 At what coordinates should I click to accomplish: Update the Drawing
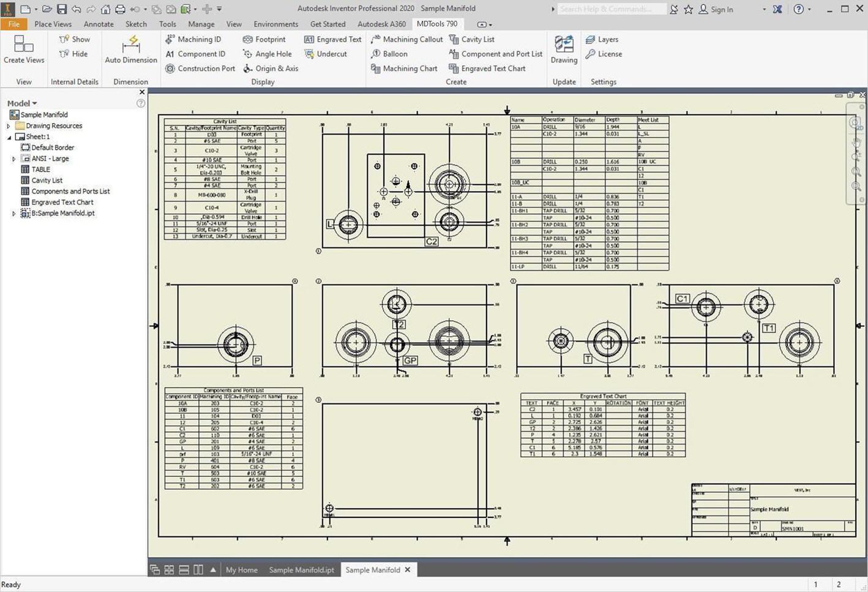tap(564, 49)
